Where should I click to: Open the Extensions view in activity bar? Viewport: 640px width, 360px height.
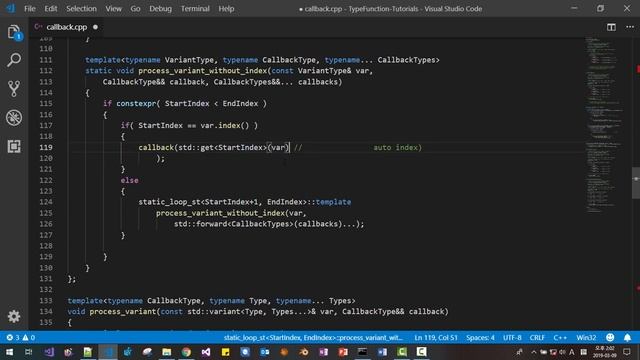[x=14, y=146]
